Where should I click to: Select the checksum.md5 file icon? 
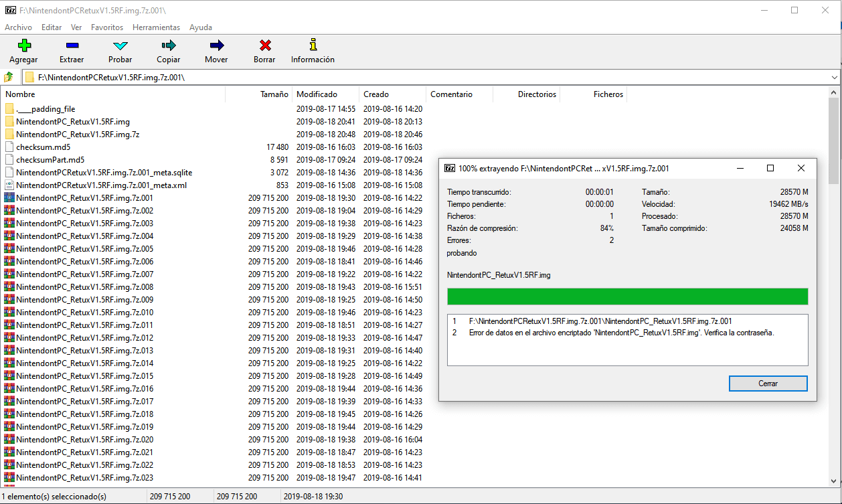pyautogui.click(x=9, y=147)
